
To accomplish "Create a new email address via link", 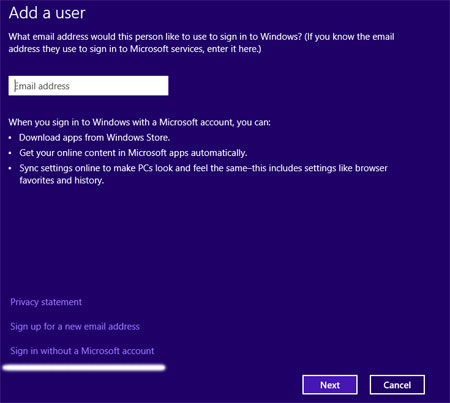I will [x=75, y=326].
